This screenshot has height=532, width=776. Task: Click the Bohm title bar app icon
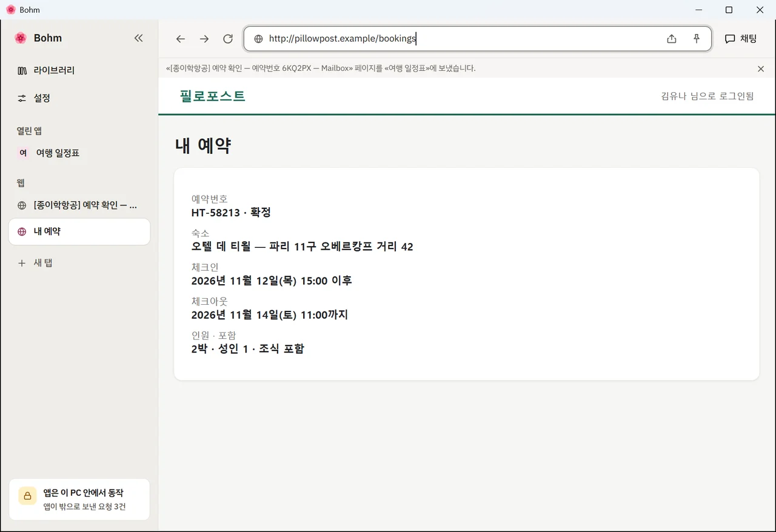pyautogui.click(x=10, y=10)
